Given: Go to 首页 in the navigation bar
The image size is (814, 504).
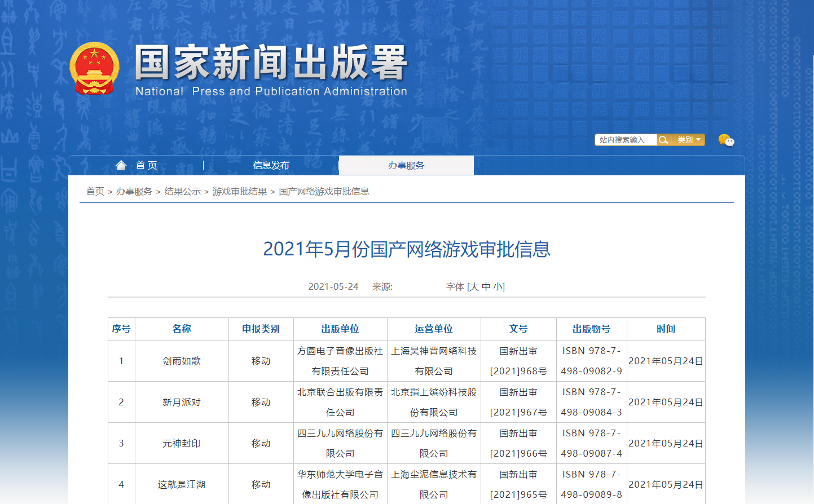Looking at the screenshot, I should (x=146, y=165).
